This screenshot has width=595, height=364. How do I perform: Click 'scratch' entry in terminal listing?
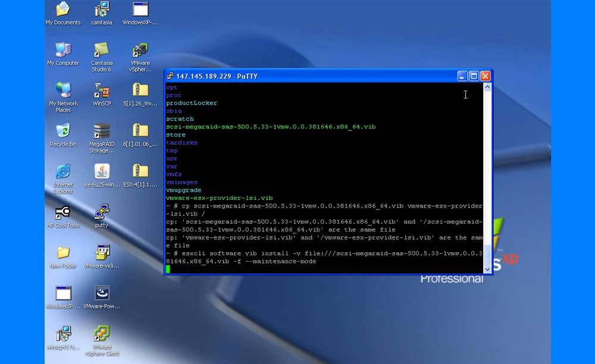180,119
